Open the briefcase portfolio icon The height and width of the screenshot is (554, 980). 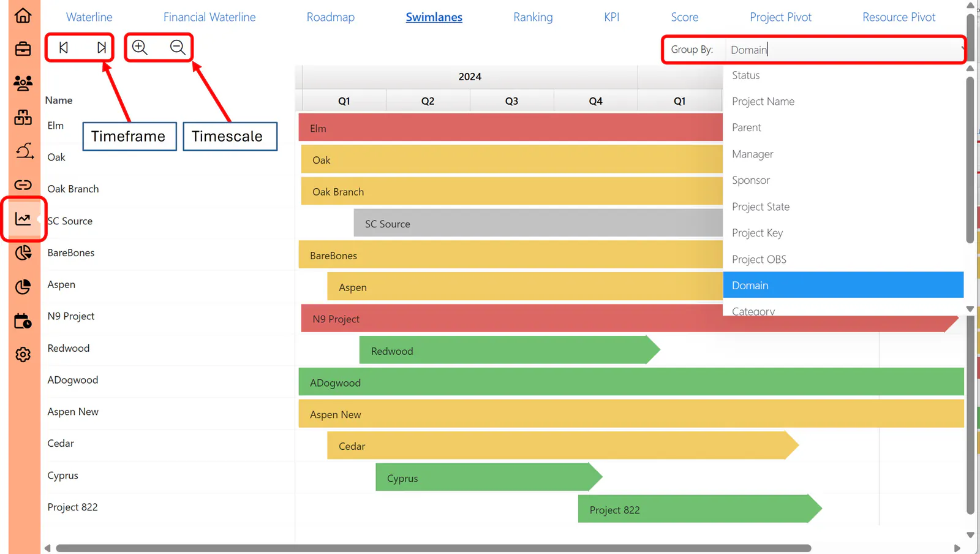[x=23, y=48]
